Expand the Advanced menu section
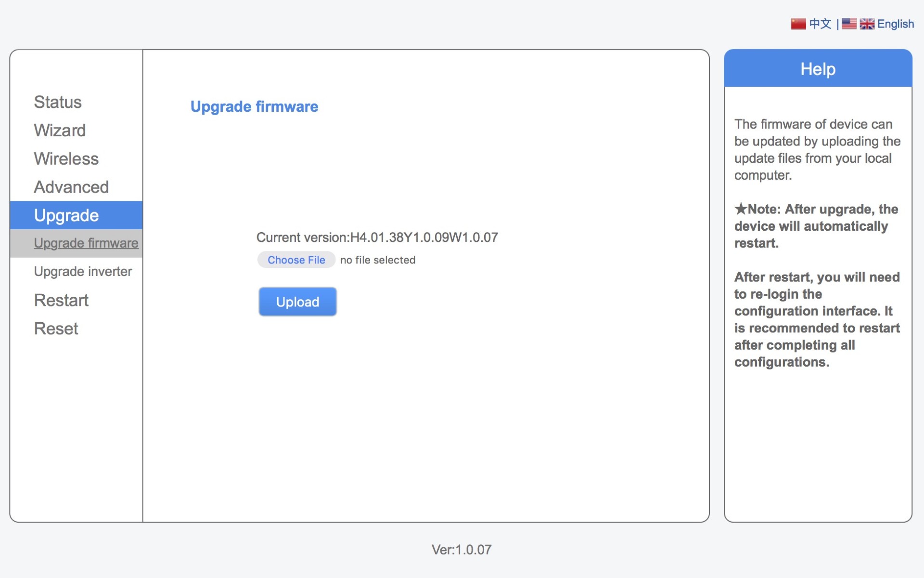Viewport: 924px width, 578px height. (71, 187)
